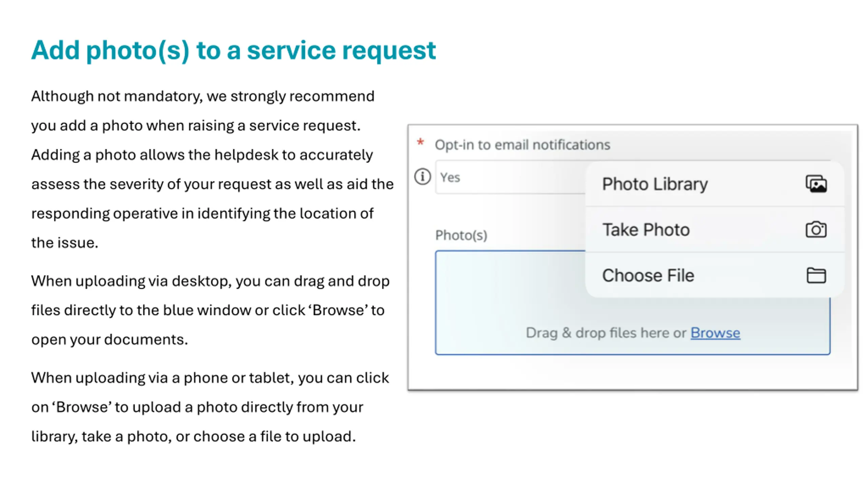This screenshot has width=868, height=488.
Task: Click the red required asterisk marker
Action: (420, 142)
